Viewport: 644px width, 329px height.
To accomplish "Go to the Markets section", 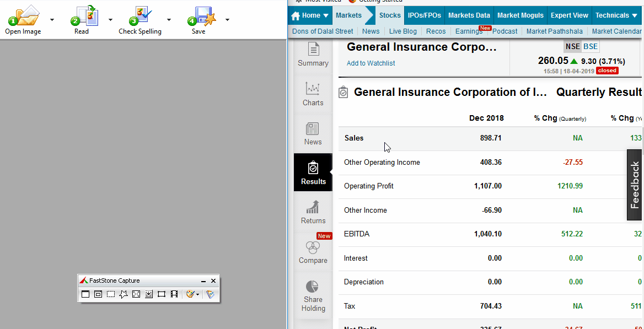I will (348, 15).
